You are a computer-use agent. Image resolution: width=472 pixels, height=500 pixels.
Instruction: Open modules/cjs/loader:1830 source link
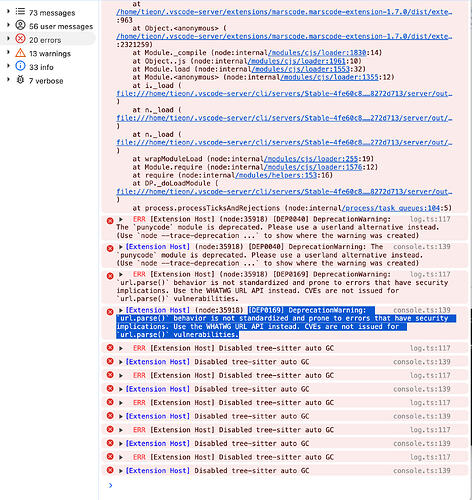coord(317,53)
